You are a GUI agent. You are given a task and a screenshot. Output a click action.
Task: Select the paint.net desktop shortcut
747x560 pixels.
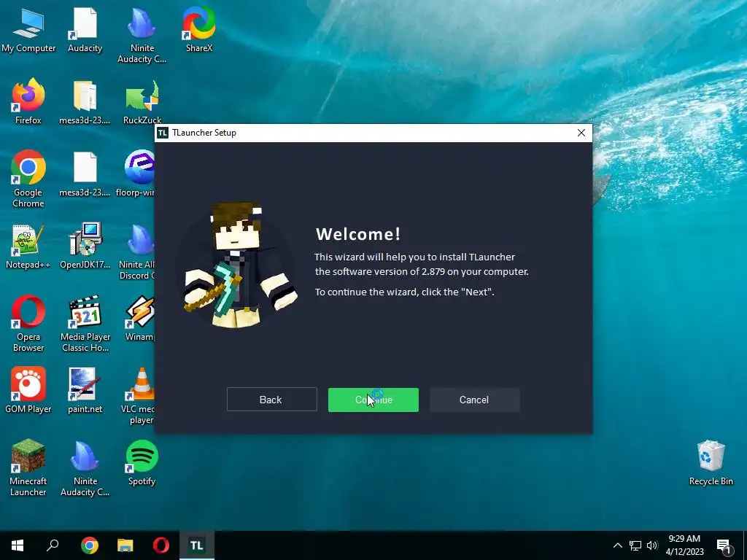(x=85, y=391)
